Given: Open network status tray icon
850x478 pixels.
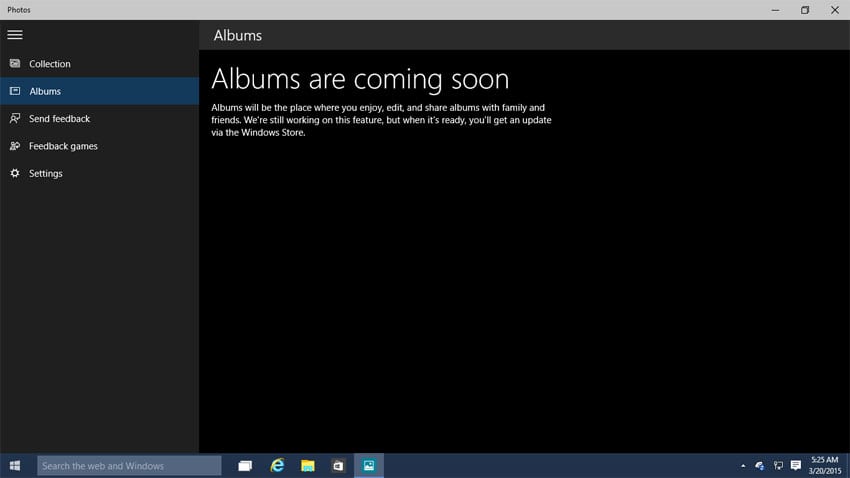Looking at the screenshot, I should click(778, 466).
